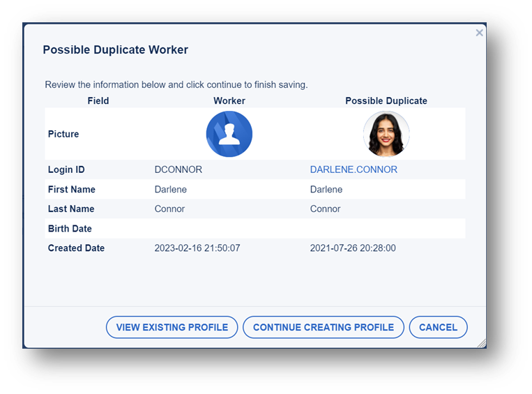Click the Possible Duplicate's profile photo

click(386, 134)
